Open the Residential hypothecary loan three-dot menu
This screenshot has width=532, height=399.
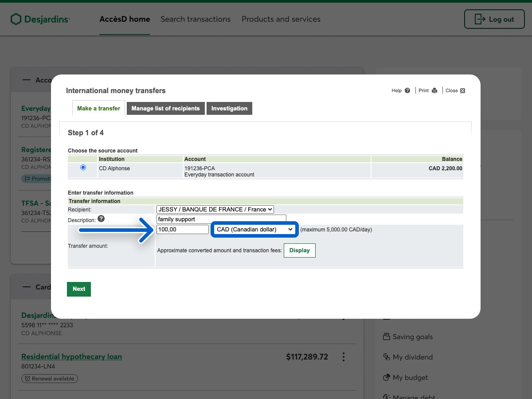point(343,357)
